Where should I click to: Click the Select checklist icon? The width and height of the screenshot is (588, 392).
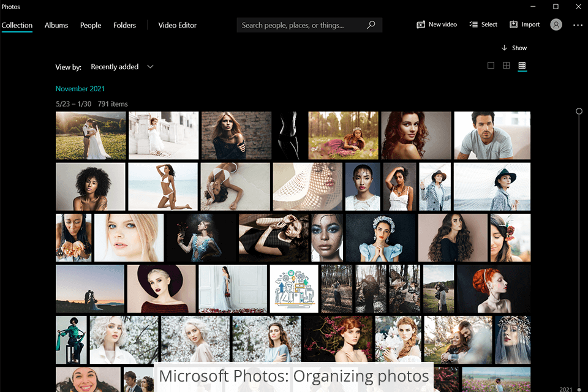point(473,24)
